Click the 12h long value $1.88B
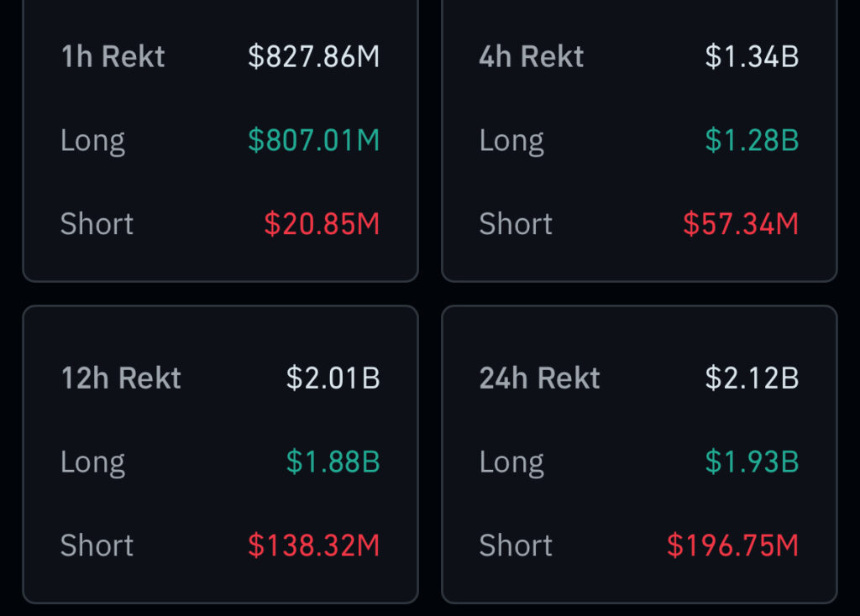Image resolution: width=860 pixels, height=616 pixels. (x=333, y=462)
